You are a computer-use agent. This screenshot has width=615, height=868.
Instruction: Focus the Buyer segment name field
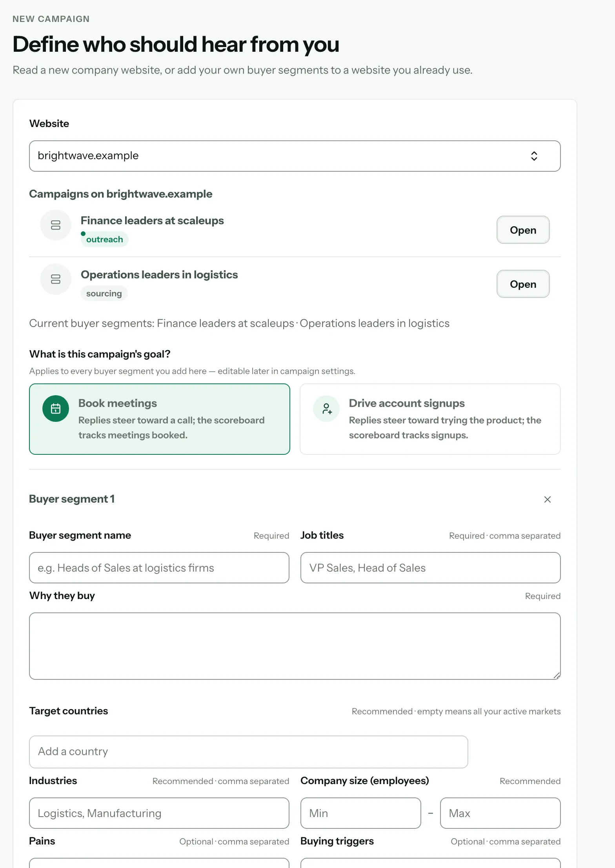(x=159, y=568)
